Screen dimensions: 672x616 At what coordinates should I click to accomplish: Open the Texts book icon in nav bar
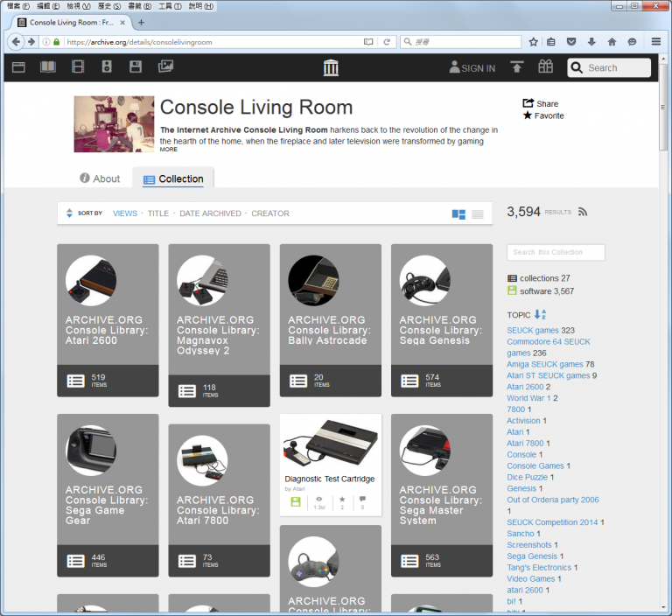(x=48, y=66)
